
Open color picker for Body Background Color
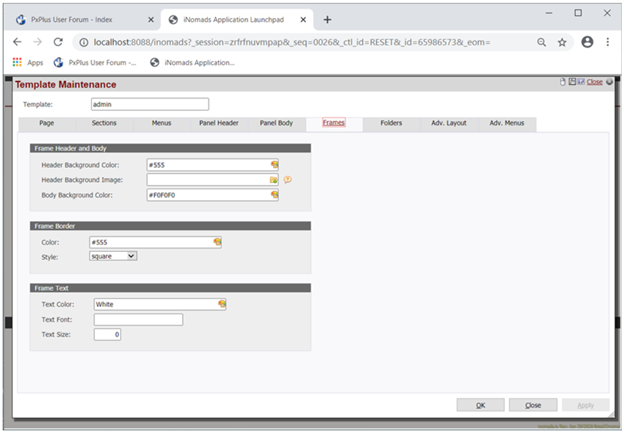click(274, 195)
